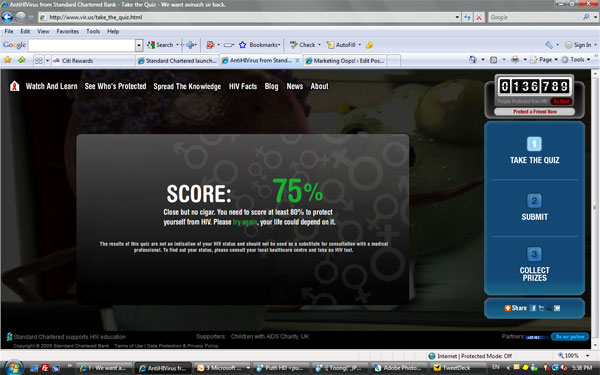Open the Favorites menu

[x=68, y=31]
